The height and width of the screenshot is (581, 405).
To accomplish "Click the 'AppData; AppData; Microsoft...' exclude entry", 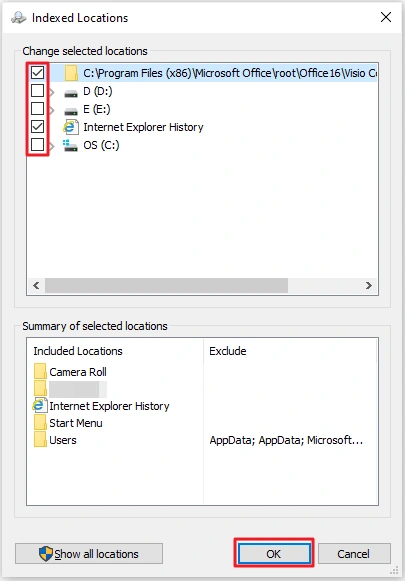I will click(286, 440).
